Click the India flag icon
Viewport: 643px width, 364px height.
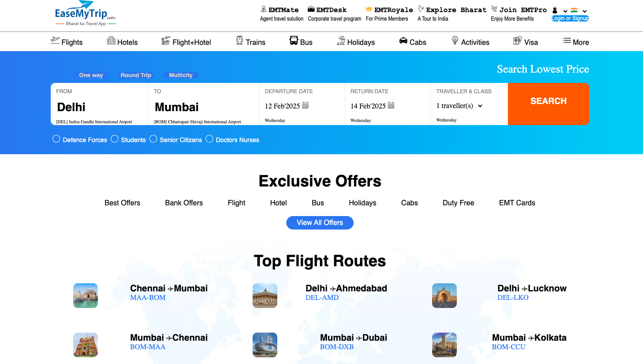(x=574, y=10)
